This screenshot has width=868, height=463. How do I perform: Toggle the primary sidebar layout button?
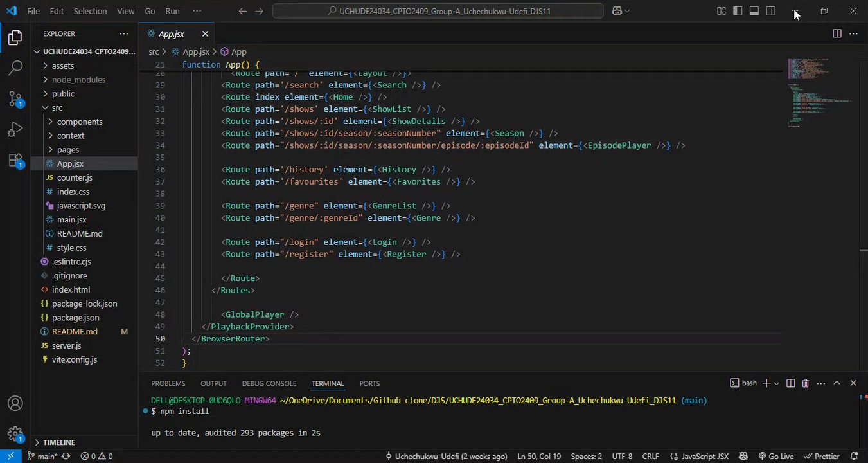click(738, 11)
